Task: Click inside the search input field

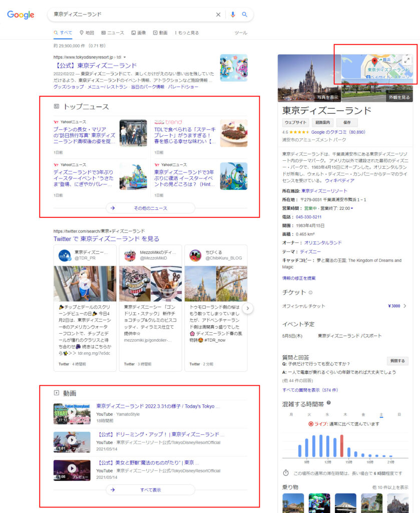Action: 130,15
